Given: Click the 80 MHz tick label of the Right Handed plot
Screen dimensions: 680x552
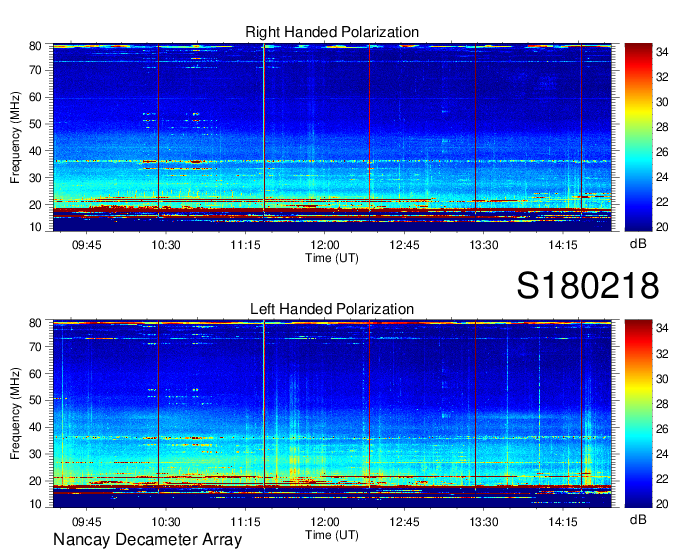Looking at the screenshot, I should tap(35, 46).
